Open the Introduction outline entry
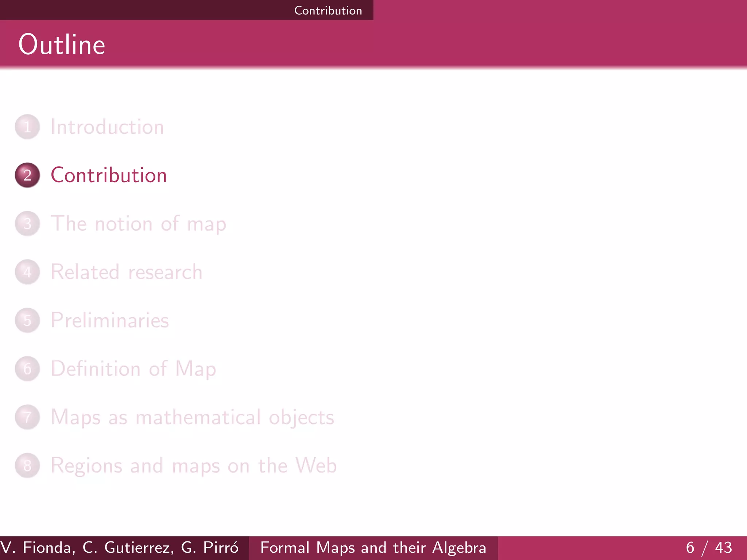 (107, 127)
